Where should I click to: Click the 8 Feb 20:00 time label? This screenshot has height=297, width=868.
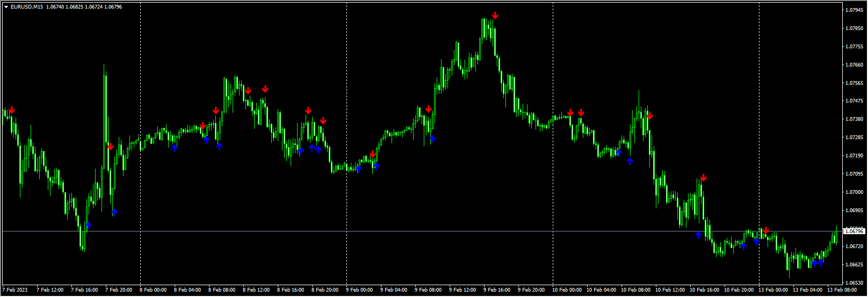pos(325,290)
